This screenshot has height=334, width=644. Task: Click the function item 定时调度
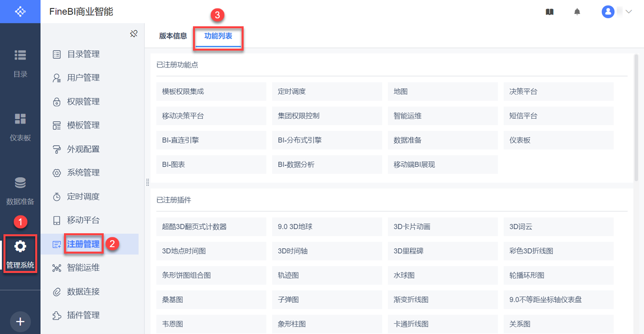327,92
